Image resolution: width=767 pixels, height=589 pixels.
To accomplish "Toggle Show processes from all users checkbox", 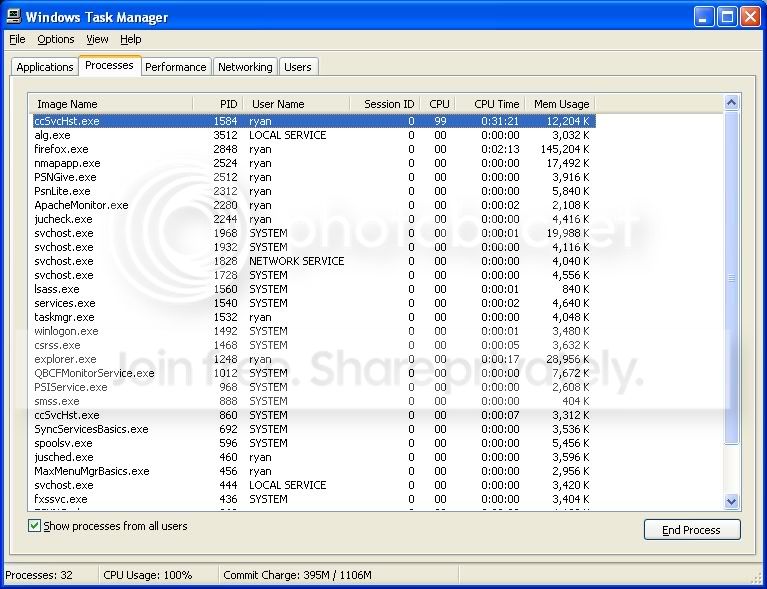I will tap(34, 526).
